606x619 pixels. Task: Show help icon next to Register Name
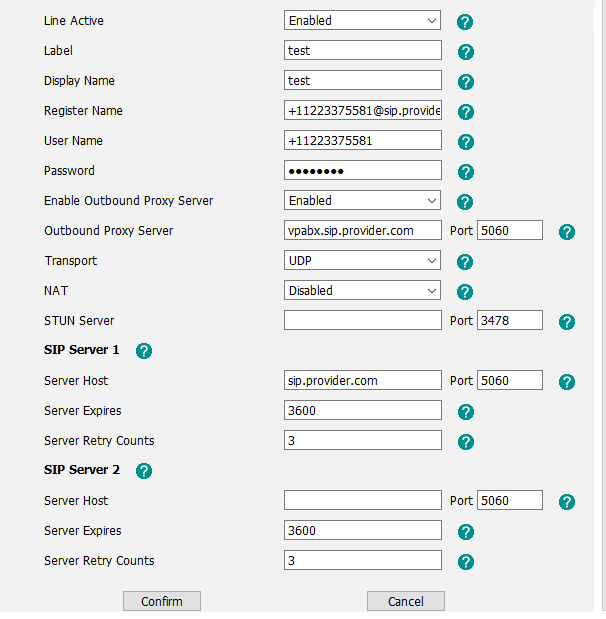(465, 112)
